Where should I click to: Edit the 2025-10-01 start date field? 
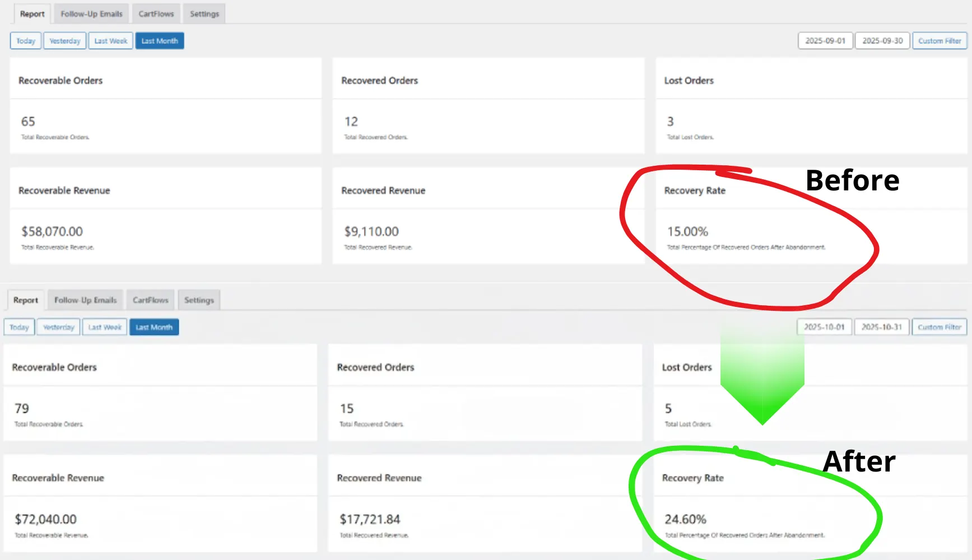[824, 327]
